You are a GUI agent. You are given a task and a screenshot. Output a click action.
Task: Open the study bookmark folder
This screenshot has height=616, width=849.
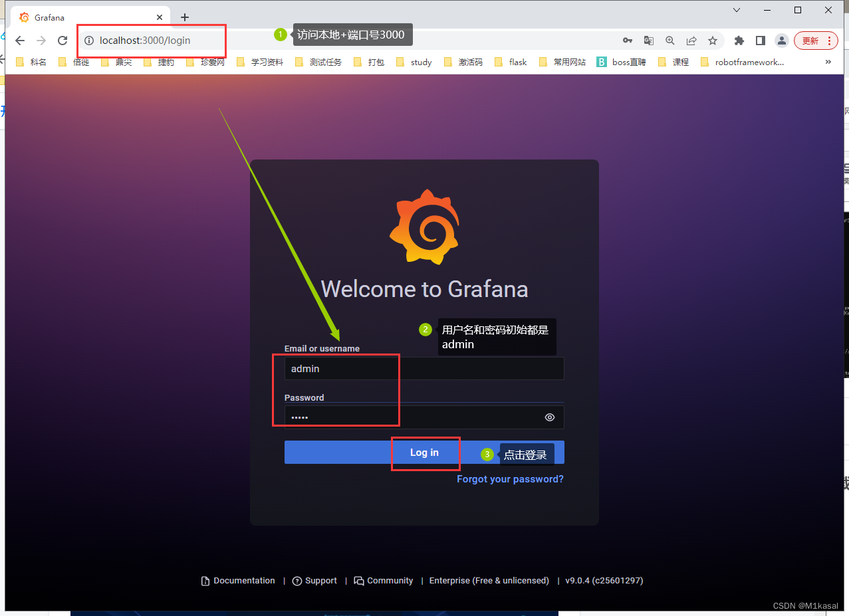414,62
